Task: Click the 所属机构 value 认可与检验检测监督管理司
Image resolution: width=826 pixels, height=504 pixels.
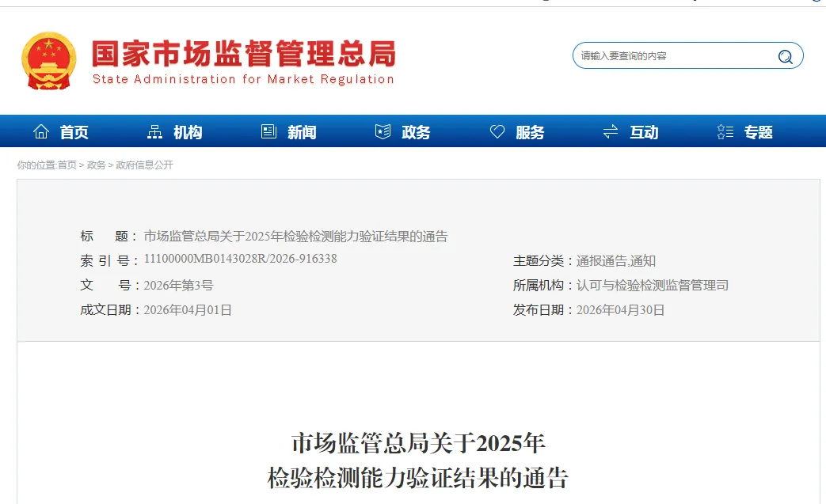Action: 652,285
